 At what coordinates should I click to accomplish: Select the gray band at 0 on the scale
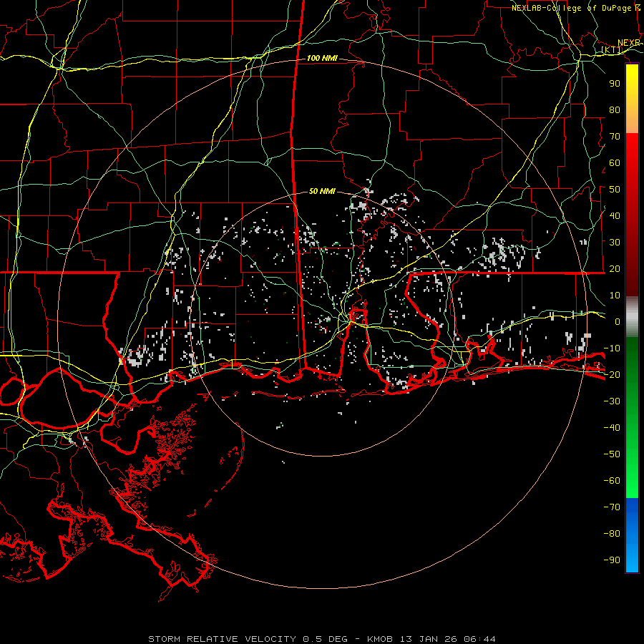[x=632, y=317]
